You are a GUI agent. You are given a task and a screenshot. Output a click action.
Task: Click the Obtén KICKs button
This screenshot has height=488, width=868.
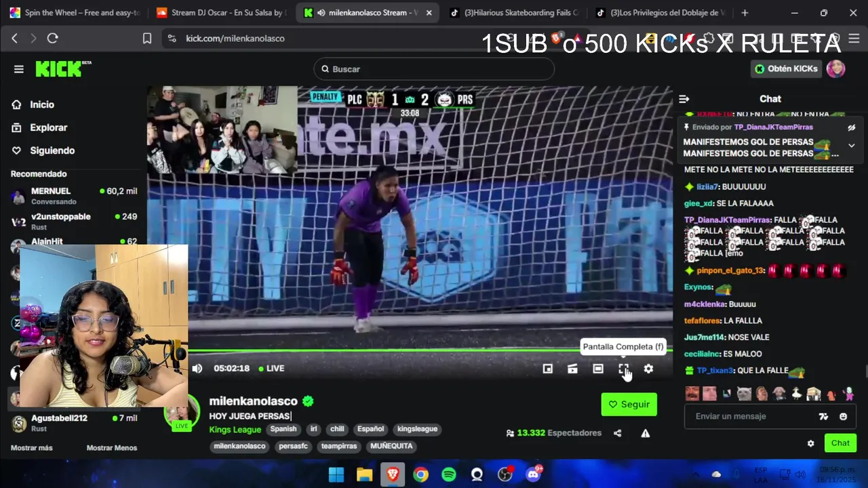tap(786, 68)
